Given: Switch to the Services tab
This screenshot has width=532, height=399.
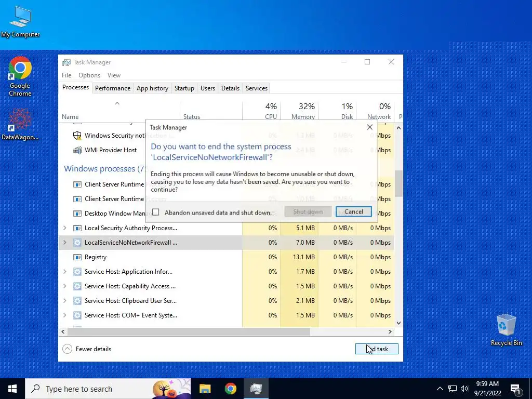Looking at the screenshot, I should click(257, 88).
